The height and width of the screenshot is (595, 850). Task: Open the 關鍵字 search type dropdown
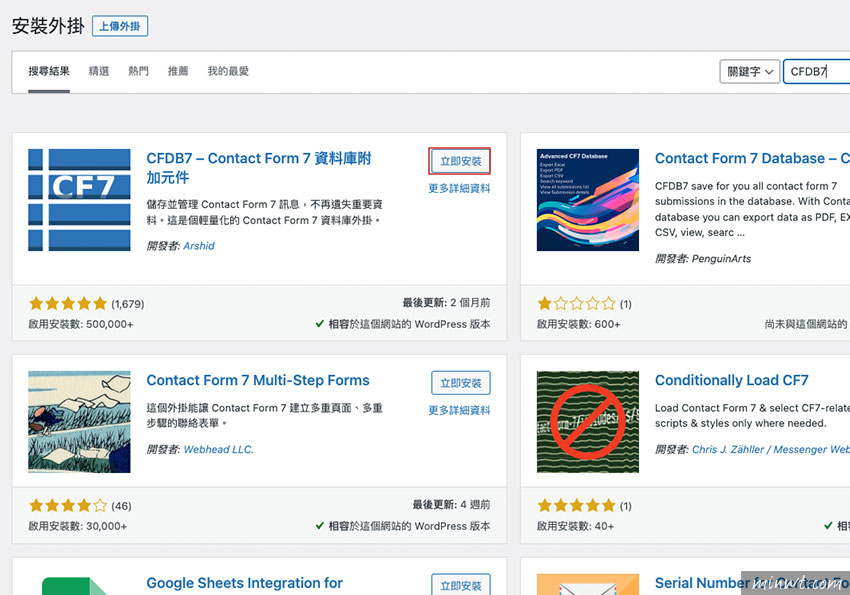click(x=750, y=72)
